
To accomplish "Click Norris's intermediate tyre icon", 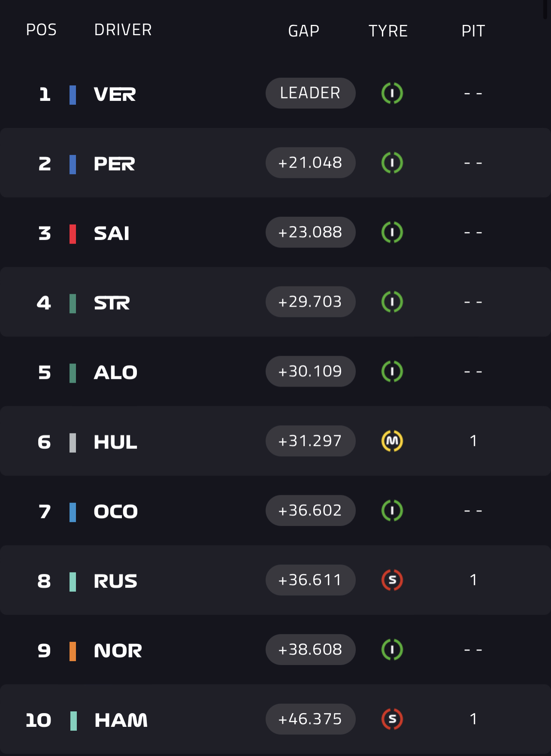I will [392, 650].
